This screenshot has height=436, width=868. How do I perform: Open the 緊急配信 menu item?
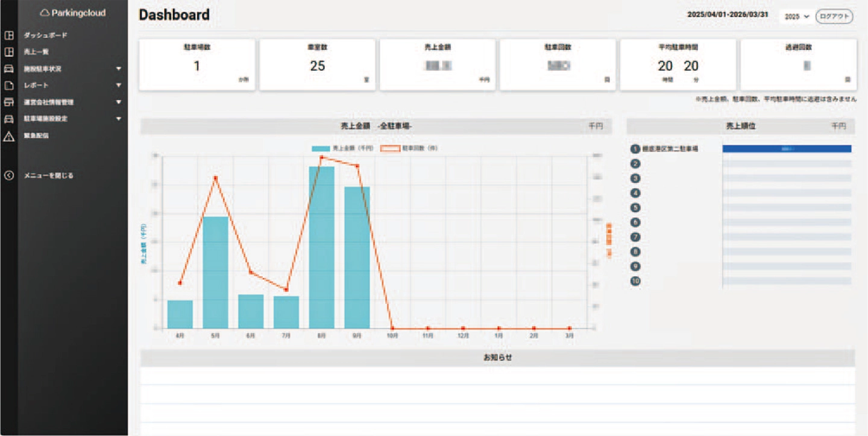coord(37,136)
